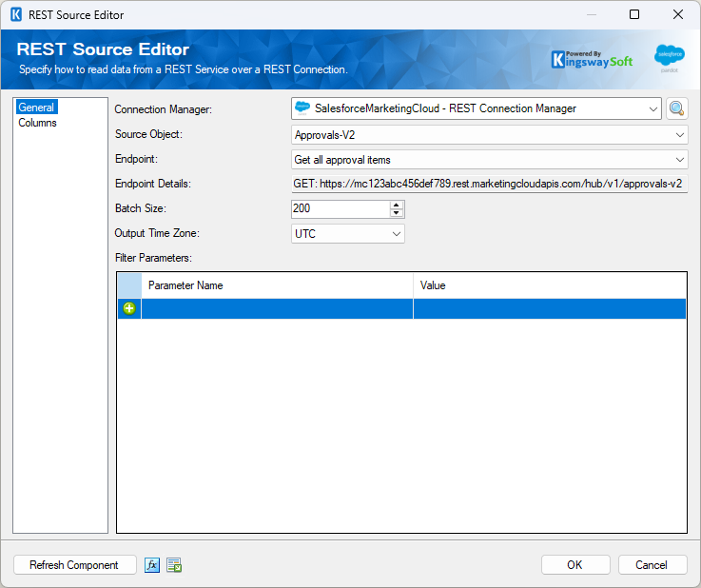Click the Batch Size input field
701x588 pixels.
pos(341,208)
